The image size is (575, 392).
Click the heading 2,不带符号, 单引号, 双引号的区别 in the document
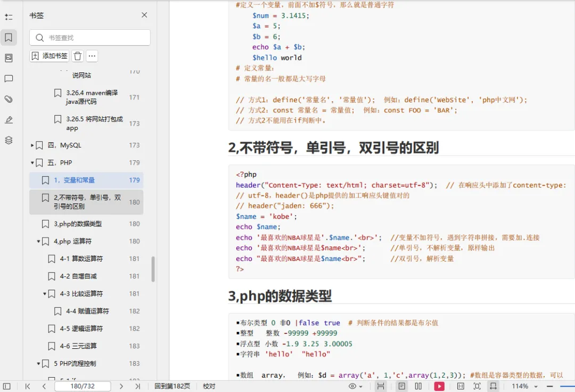(x=333, y=148)
